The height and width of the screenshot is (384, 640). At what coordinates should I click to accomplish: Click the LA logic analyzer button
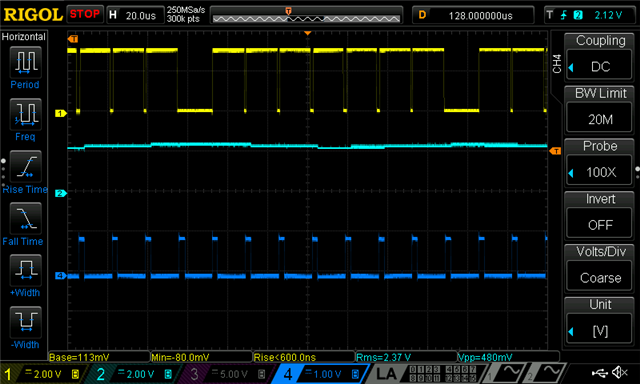386,373
